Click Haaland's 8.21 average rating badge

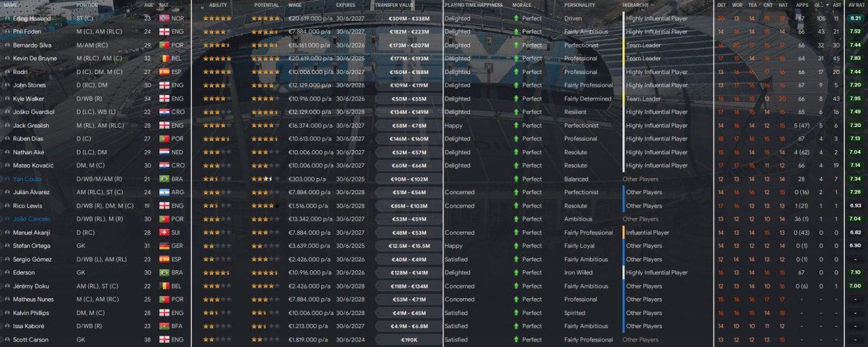tap(855, 18)
